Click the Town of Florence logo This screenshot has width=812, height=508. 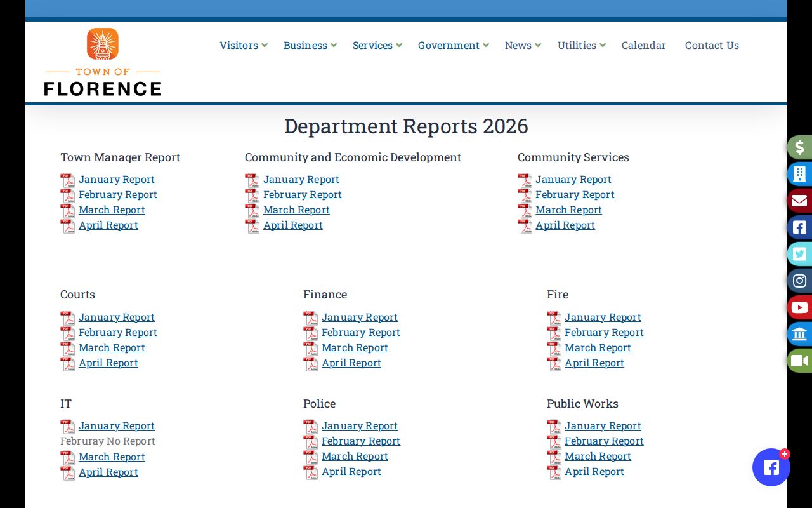tap(103, 62)
